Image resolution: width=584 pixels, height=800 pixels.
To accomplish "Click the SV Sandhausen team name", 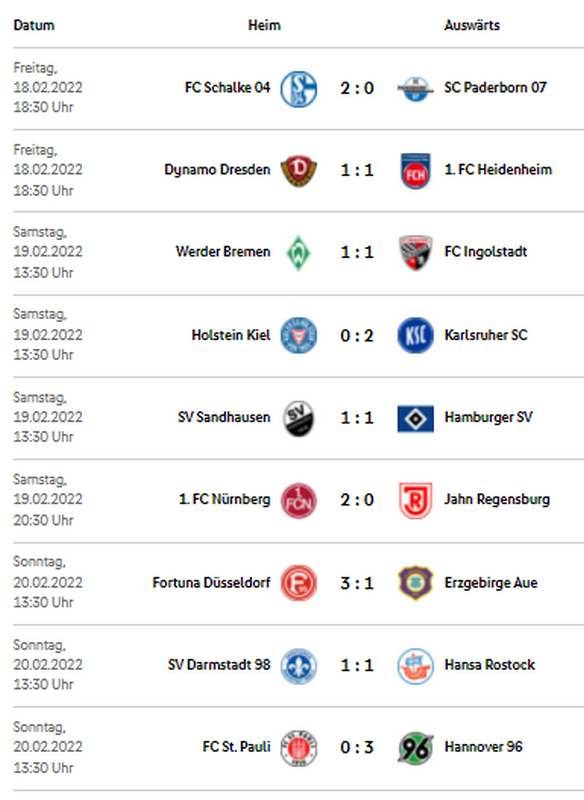I will (x=224, y=417).
